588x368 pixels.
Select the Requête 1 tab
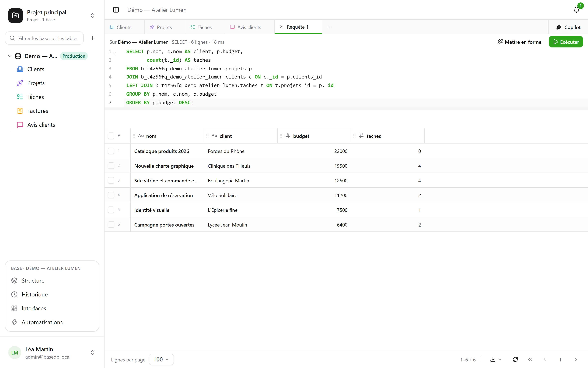pos(298,27)
